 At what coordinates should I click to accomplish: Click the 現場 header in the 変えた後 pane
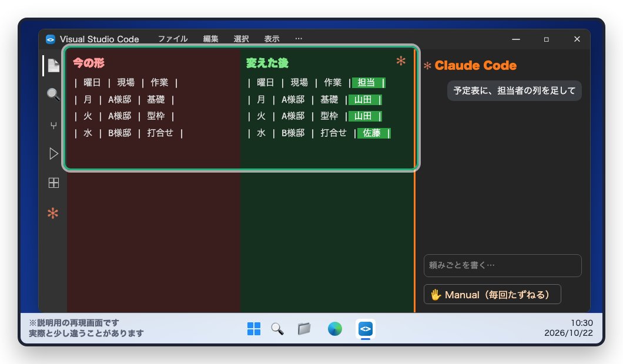tap(299, 83)
